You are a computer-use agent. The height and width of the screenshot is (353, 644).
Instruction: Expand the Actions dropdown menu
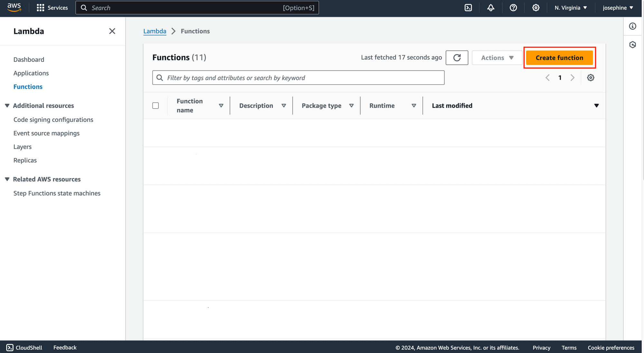tap(497, 57)
